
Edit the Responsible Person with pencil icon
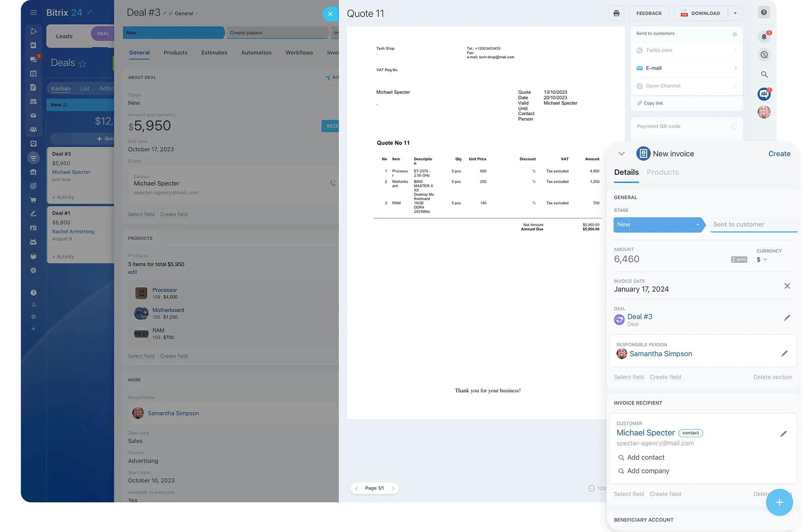tap(784, 354)
